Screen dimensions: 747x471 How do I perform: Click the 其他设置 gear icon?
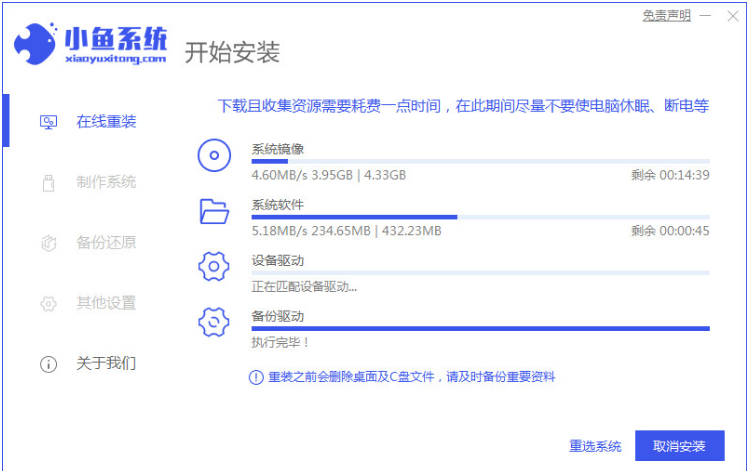coord(48,303)
